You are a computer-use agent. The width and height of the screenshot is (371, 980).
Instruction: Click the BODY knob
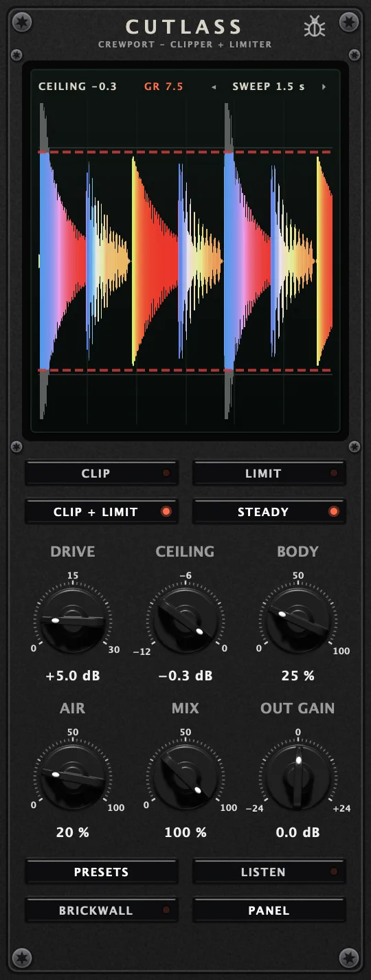tap(297, 620)
